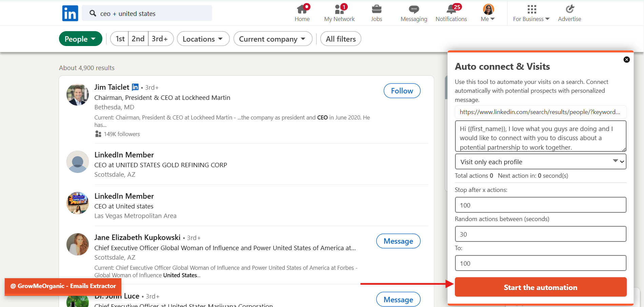Start the automation
This screenshot has width=644, height=307.
click(x=540, y=287)
